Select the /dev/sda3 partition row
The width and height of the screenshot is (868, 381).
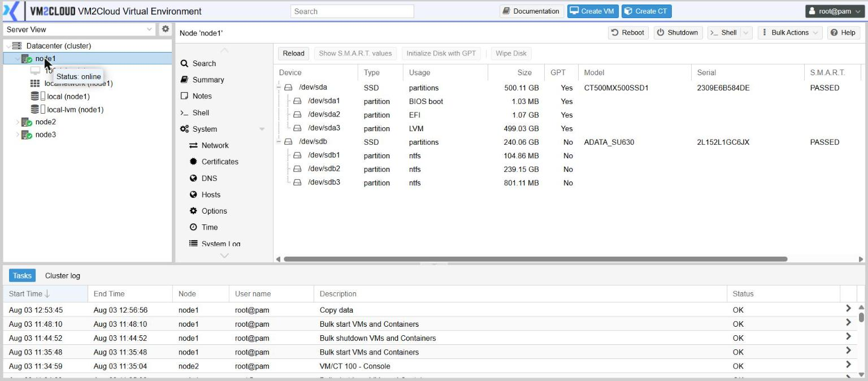click(568, 128)
